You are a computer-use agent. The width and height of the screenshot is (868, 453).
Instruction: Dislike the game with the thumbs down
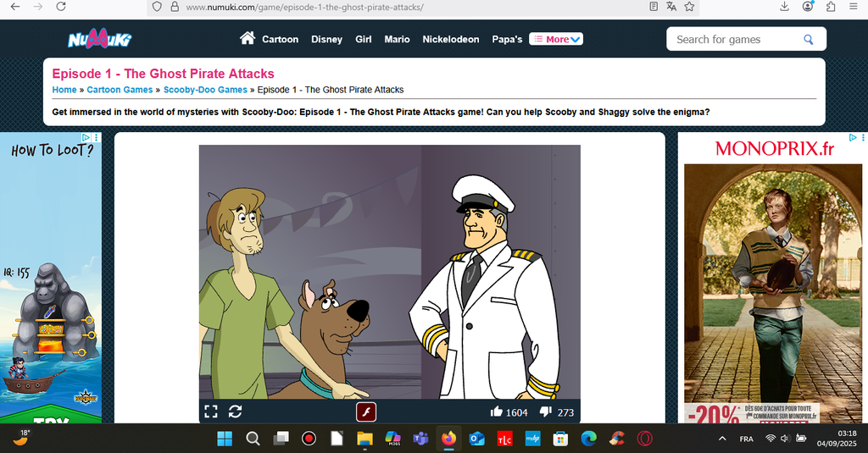click(546, 412)
